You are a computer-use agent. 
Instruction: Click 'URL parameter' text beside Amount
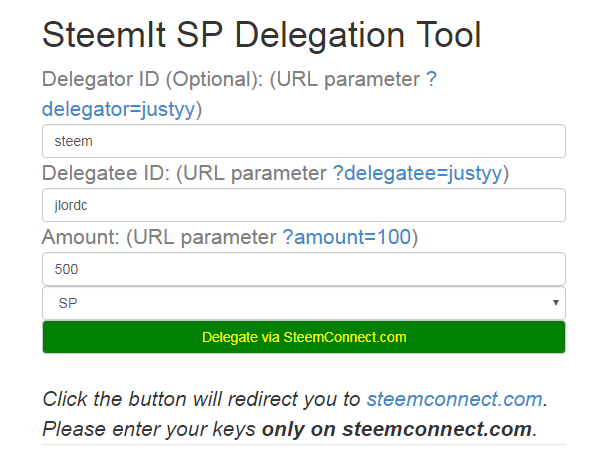(205, 238)
